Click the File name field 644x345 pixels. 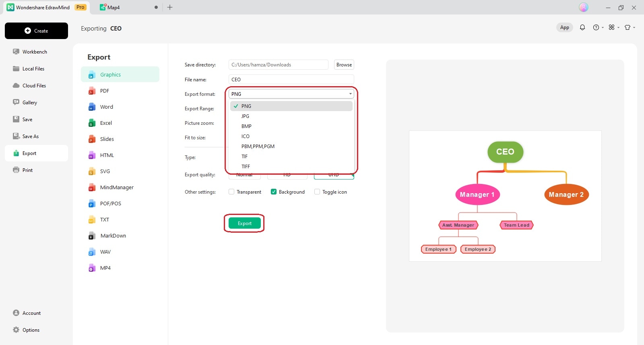[291, 80]
